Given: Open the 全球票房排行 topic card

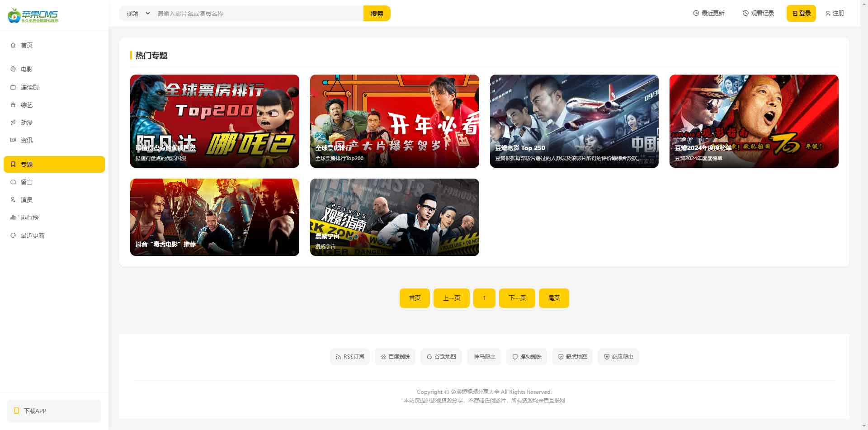Looking at the screenshot, I should 395,121.
